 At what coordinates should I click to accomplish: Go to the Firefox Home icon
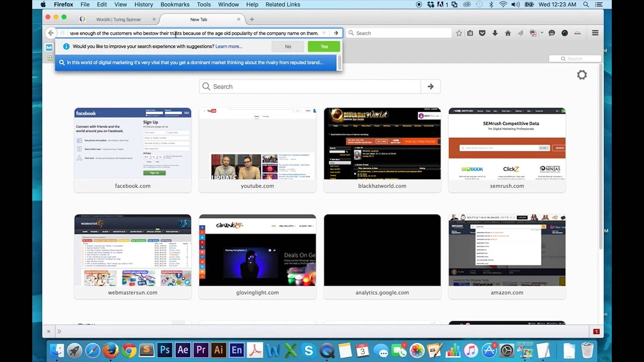(508, 33)
